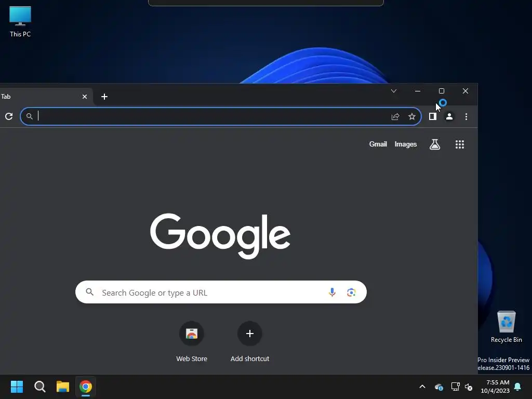Minimize the Chrome window
Image resolution: width=532 pixels, height=399 pixels.
tap(418, 91)
